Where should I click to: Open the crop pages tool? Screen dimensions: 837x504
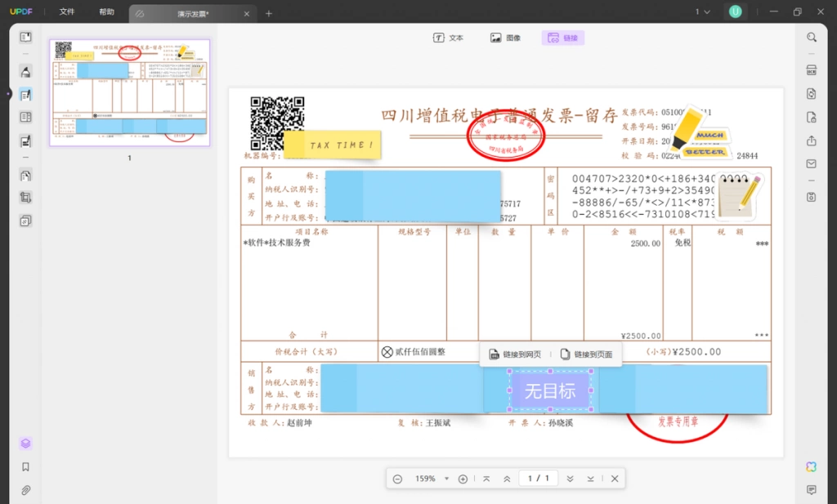click(x=25, y=198)
